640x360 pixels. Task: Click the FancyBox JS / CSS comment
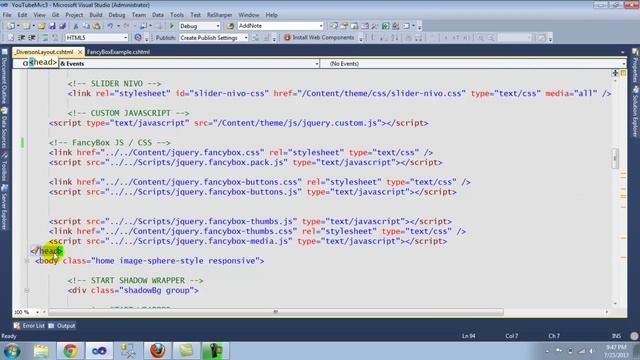109,142
